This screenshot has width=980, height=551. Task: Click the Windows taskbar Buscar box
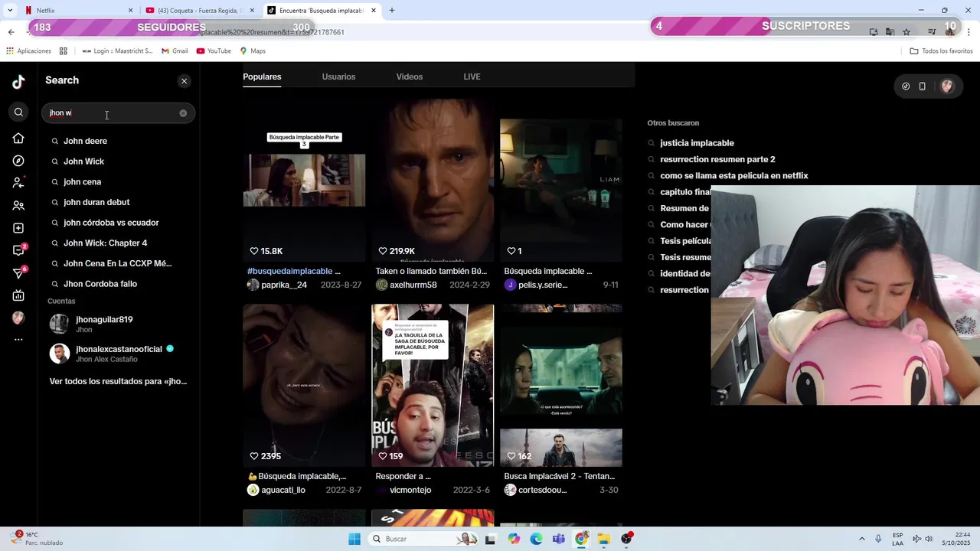(424, 539)
